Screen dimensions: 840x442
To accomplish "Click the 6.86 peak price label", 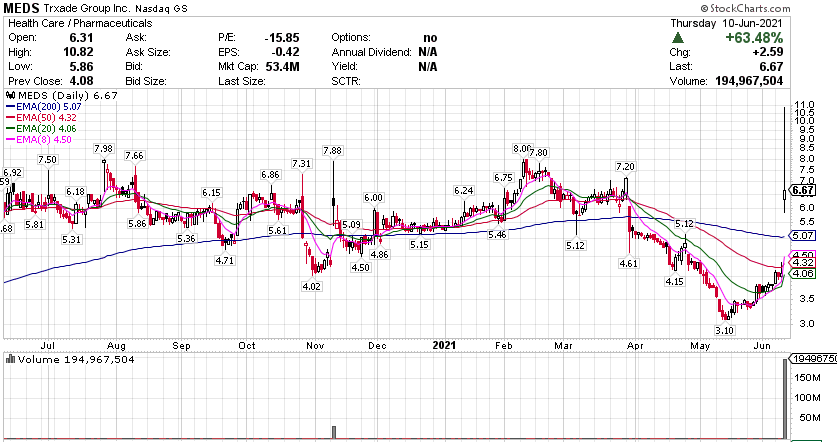I will coord(271,175).
